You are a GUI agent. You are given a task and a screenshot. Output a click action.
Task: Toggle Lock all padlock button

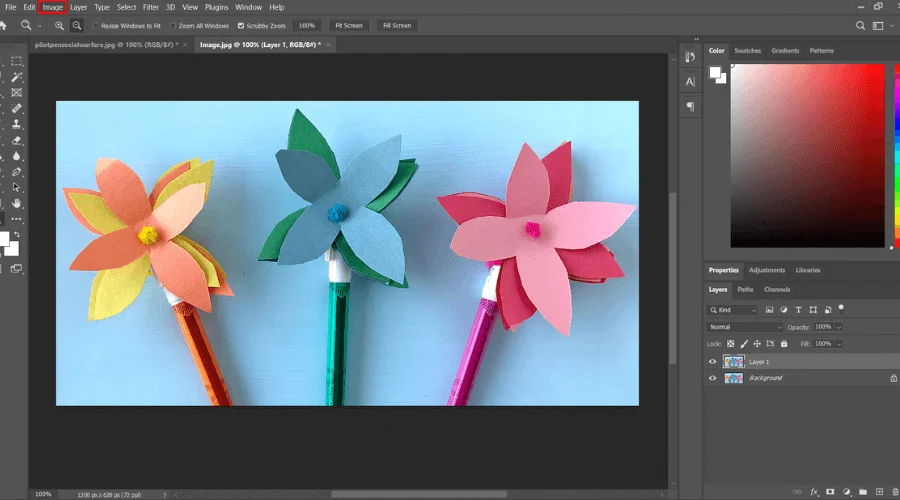click(x=784, y=344)
